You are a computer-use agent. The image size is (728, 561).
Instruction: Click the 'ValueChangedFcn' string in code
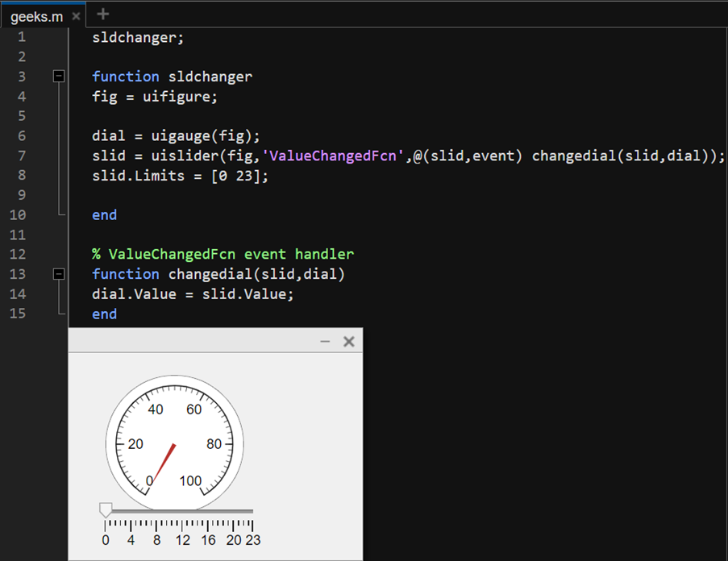(x=333, y=156)
